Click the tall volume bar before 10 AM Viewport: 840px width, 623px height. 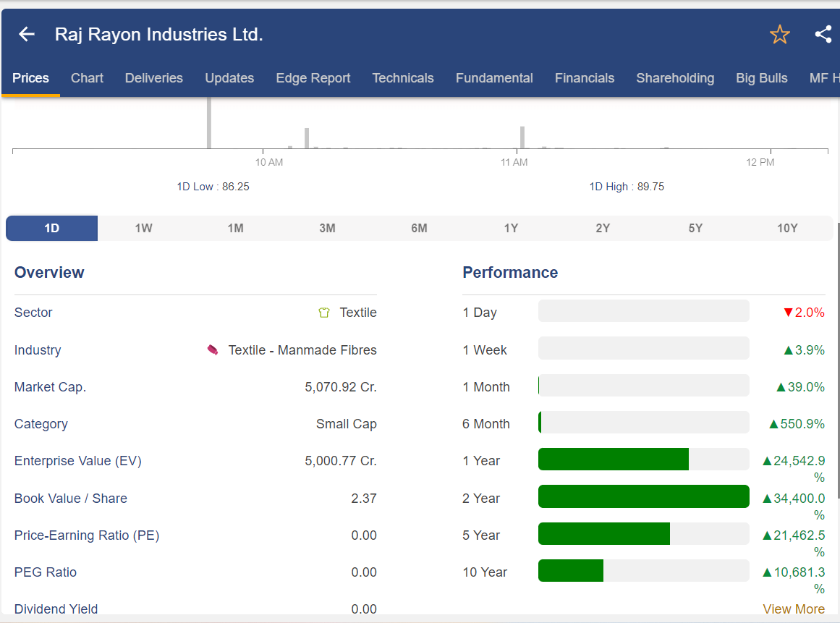click(209, 123)
